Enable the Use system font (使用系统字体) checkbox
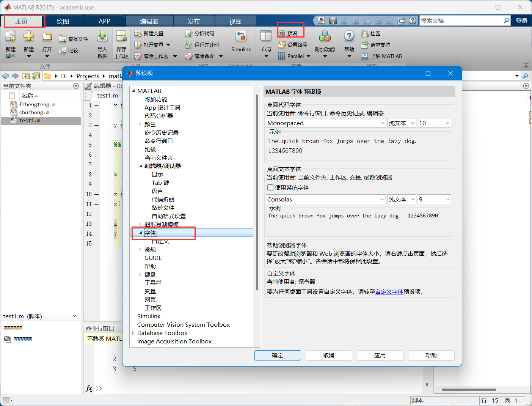Viewport: 532px width, 406px height. (x=270, y=187)
